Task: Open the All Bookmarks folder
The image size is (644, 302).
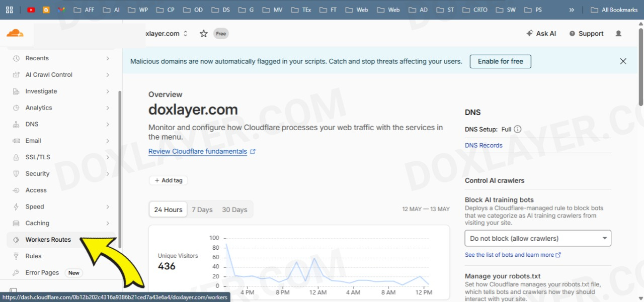Action: click(x=614, y=10)
